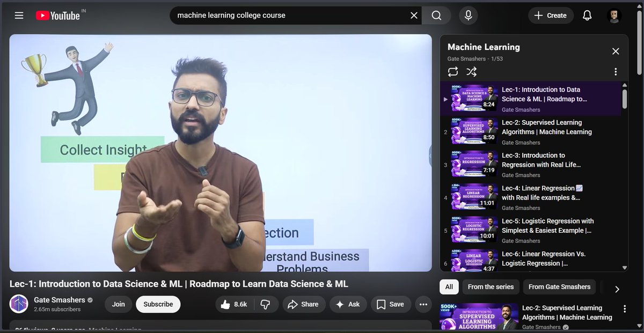The height and width of the screenshot is (333, 644).
Task: Share the video
Action: (304, 304)
